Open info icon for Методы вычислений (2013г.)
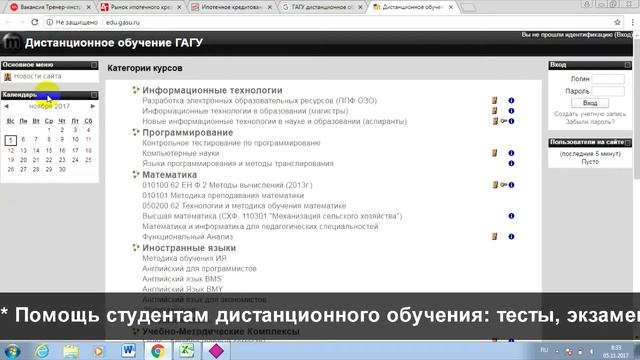Image resolution: width=640 pixels, height=360 pixels. tap(511, 185)
